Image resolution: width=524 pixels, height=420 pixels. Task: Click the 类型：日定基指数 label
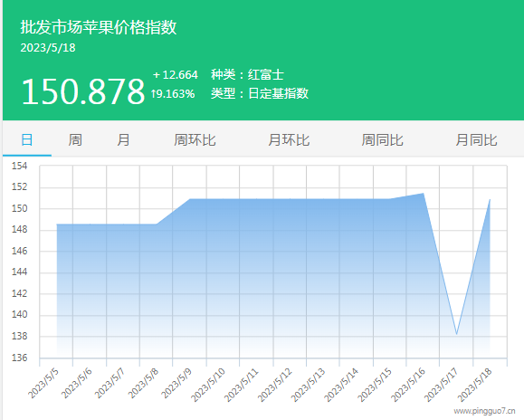pos(260,93)
